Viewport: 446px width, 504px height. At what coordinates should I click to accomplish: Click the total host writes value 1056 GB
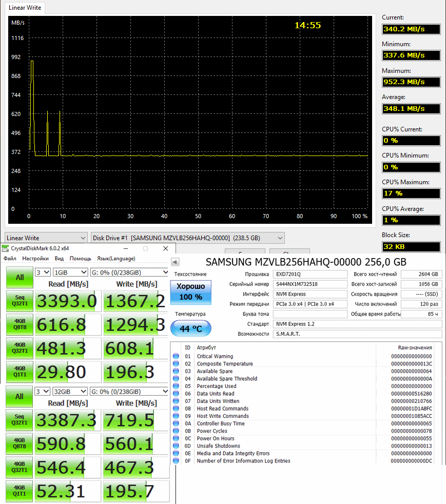(x=421, y=284)
